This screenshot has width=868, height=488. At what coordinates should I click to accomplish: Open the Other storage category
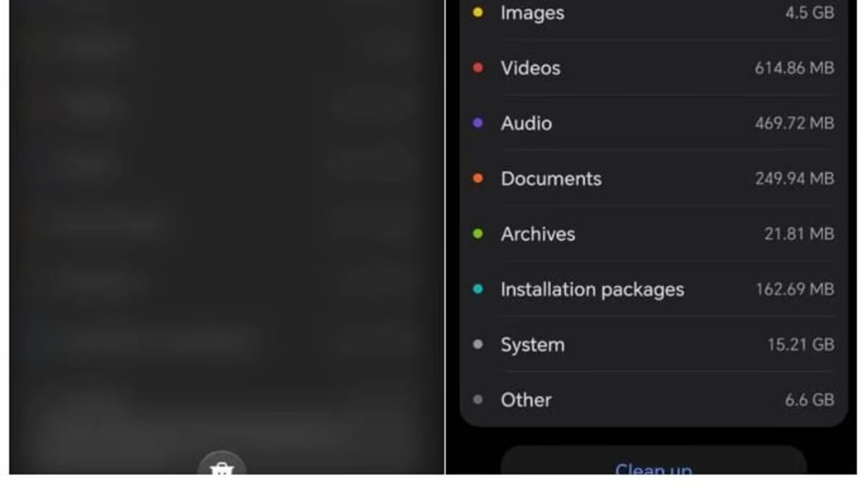[x=653, y=400]
